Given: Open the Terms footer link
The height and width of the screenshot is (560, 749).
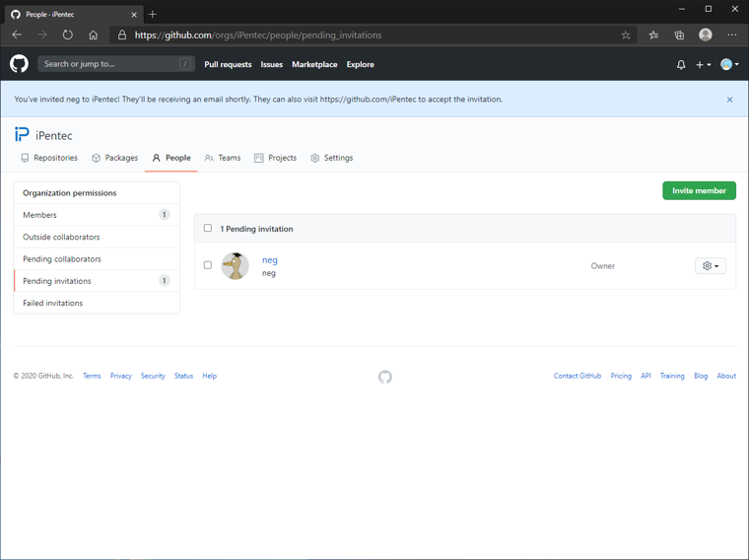Looking at the screenshot, I should point(92,376).
